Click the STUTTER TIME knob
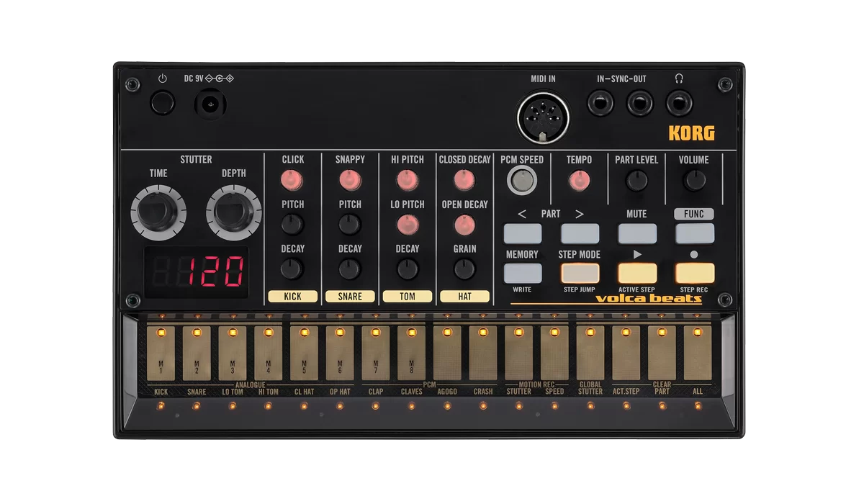 tap(158, 212)
